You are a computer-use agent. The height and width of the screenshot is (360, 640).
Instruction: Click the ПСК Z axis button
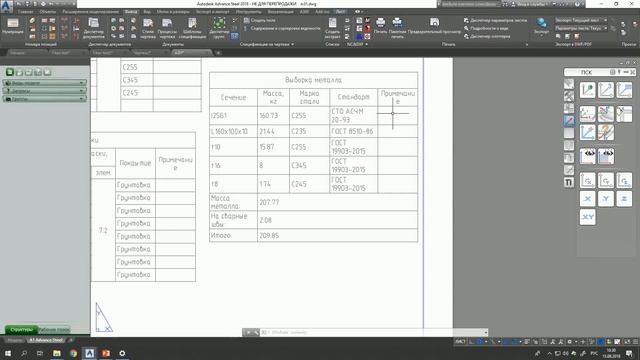[x=624, y=199]
